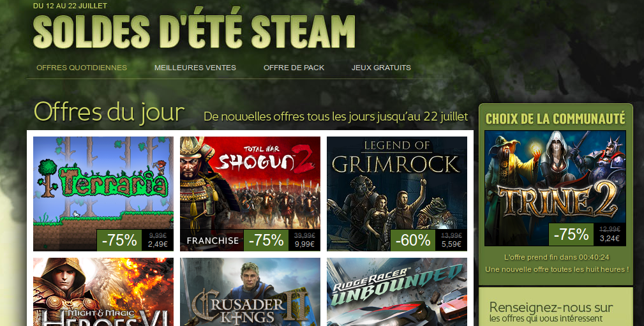Image resolution: width=644 pixels, height=326 pixels.
Task: Open the Terraria game deal
Action: 103,194
